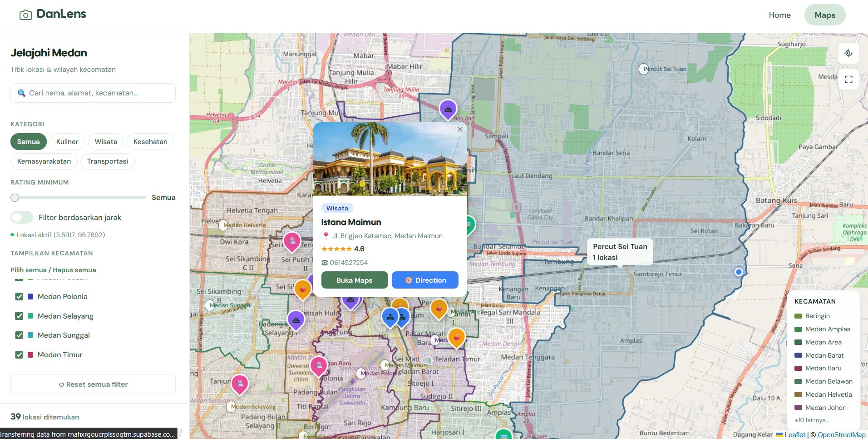
Task: Click Reset semua filter button
Action: pos(93,384)
